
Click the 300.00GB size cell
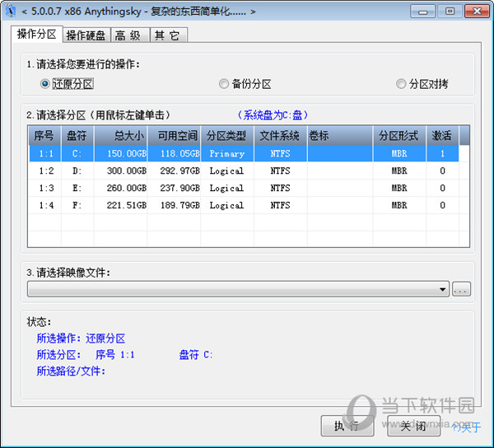click(121, 170)
